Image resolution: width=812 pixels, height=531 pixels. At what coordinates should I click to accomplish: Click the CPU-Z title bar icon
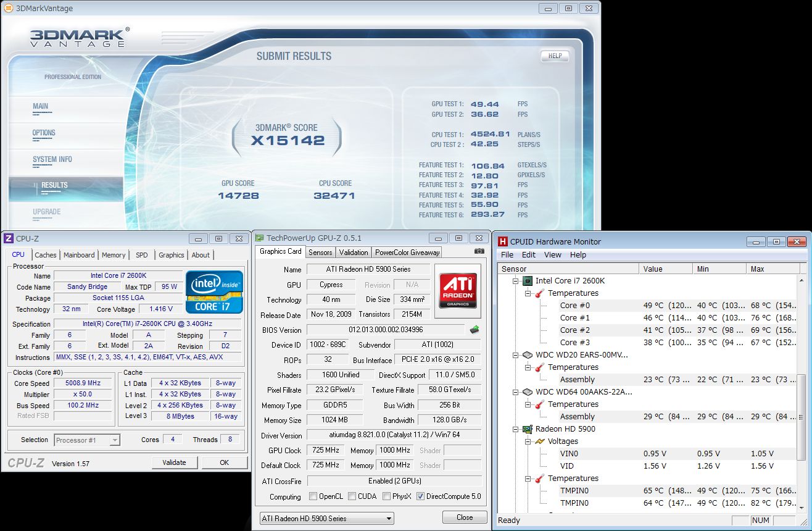pyautogui.click(x=9, y=239)
